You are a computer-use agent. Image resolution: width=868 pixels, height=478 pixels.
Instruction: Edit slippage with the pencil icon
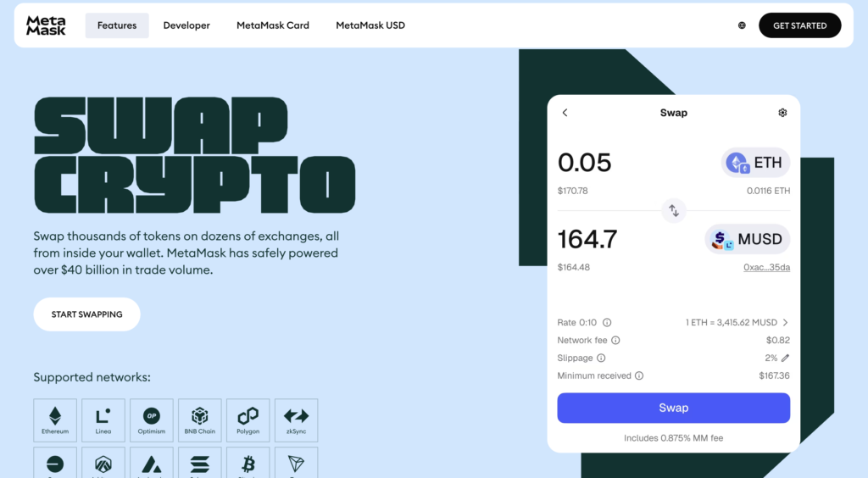coord(785,358)
